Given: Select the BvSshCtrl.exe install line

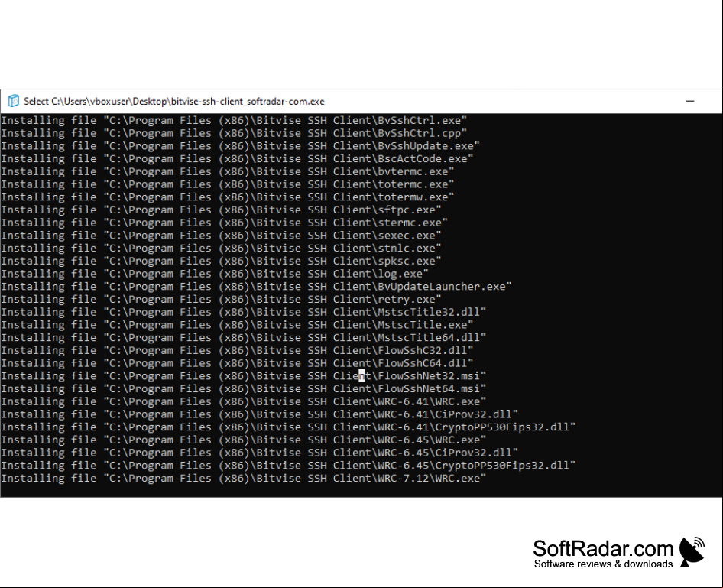Looking at the screenshot, I should click(234, 120).
